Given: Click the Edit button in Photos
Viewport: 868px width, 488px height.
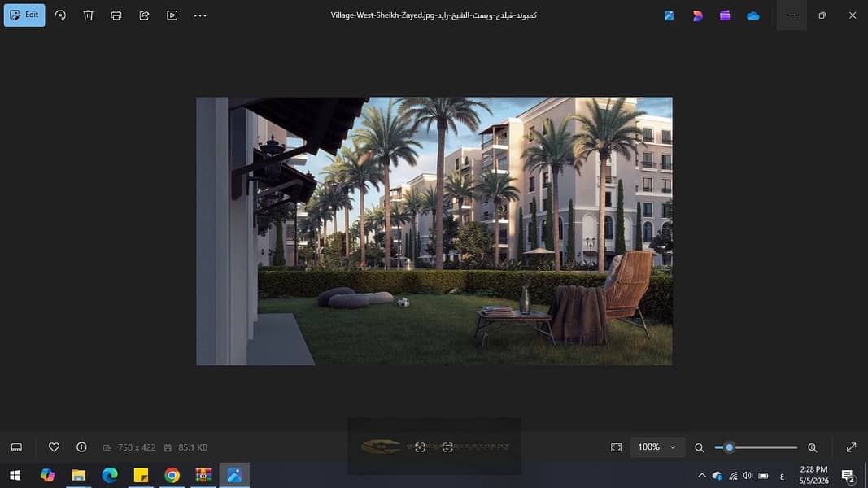Looking at the screenshot, I should coord(24,15).
